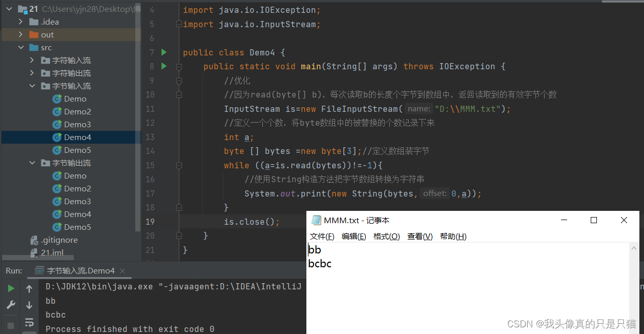Fold the comment block marker at line 9
This screenshot has width=644, height=334.
click(x=179, y=81)
